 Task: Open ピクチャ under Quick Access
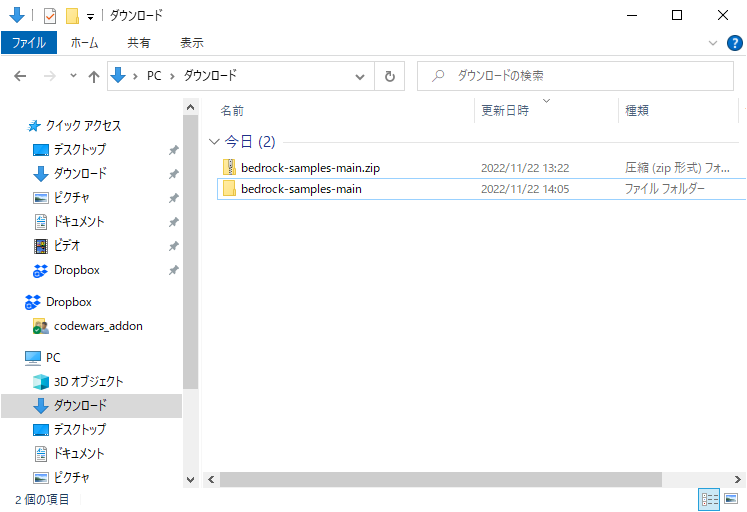click(x=71, y=197)
